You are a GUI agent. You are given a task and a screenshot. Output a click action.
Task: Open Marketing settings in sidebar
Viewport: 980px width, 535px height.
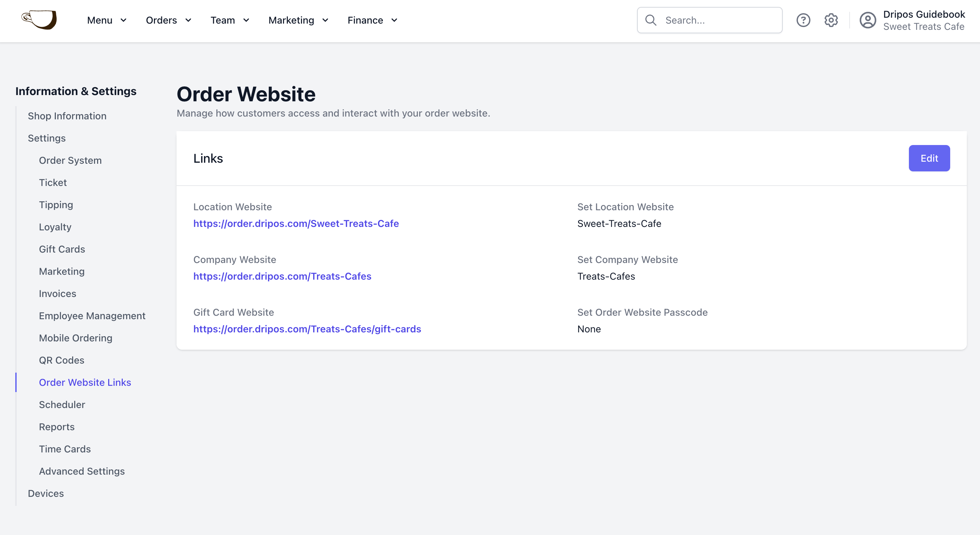pyautogui.click(x=62, y=271)
